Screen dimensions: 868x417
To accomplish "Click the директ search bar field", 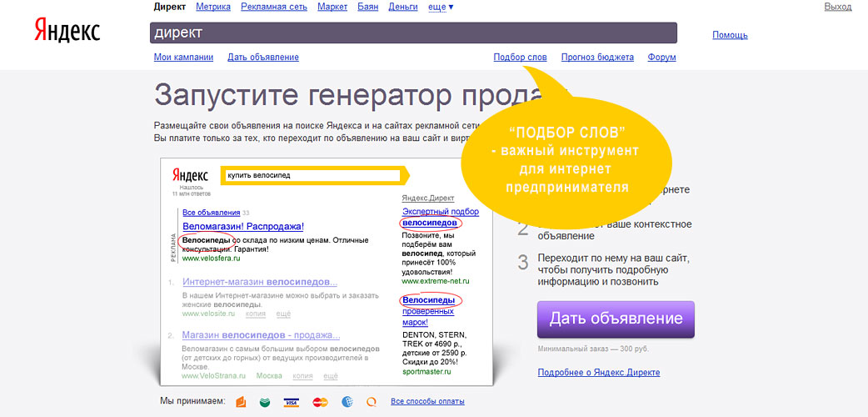I will (x=413, y=33).
